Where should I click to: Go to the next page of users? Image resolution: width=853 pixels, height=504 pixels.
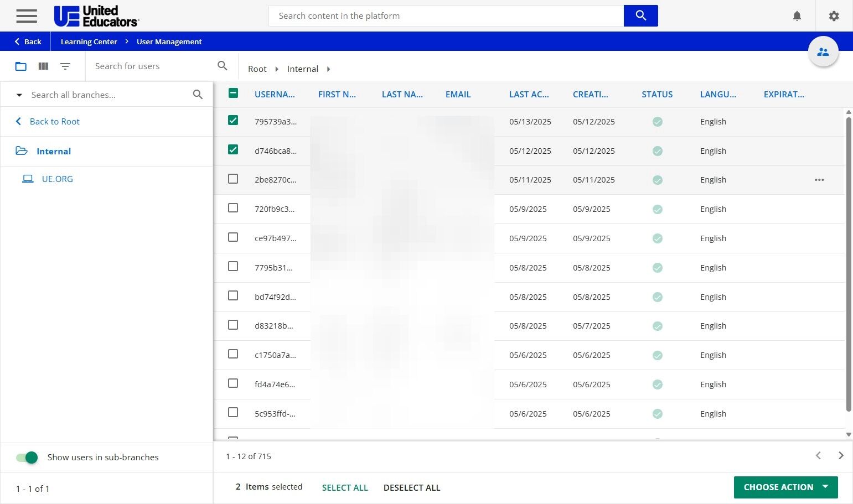point(841,456)
